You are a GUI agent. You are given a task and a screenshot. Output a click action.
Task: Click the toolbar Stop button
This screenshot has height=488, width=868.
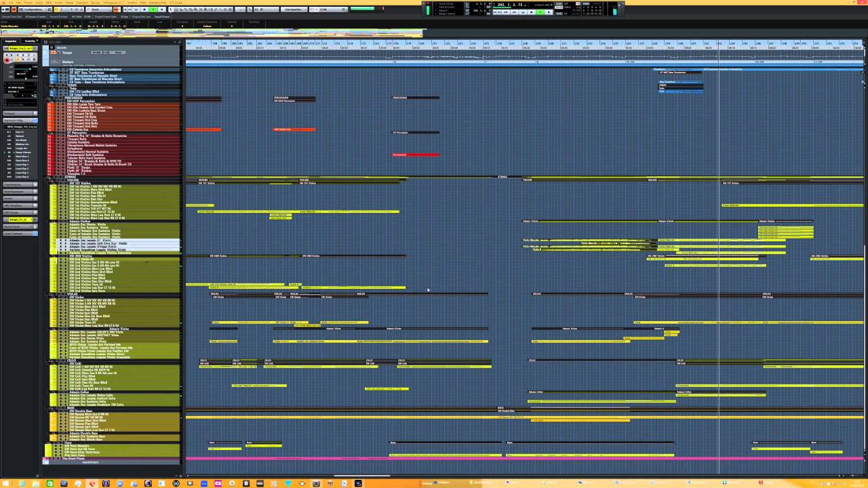(x=144, y=9)
